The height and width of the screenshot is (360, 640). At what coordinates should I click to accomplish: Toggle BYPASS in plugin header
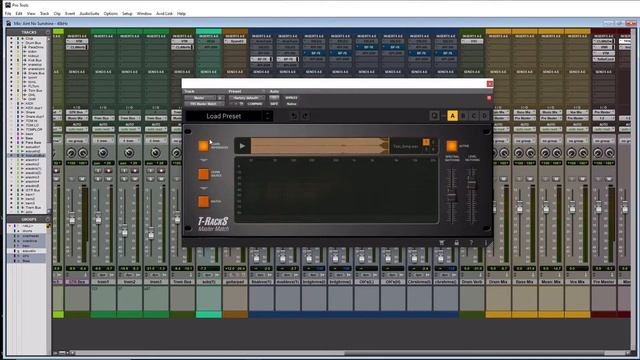coord(291,98)
